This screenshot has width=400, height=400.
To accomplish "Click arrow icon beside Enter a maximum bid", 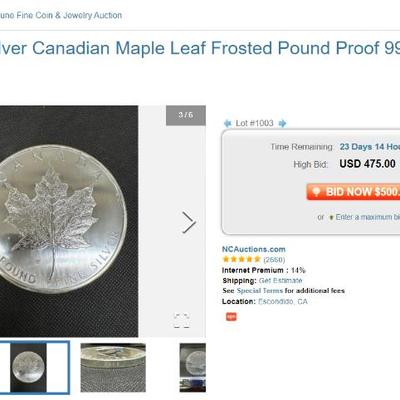I will click(x=331, y=218).
